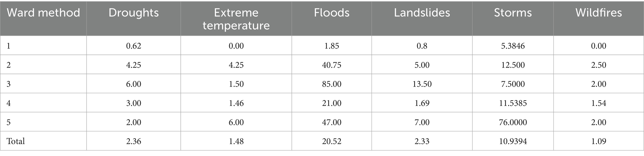
Task: Select Storms value 76.0000
Action: [x=513, y=122]
